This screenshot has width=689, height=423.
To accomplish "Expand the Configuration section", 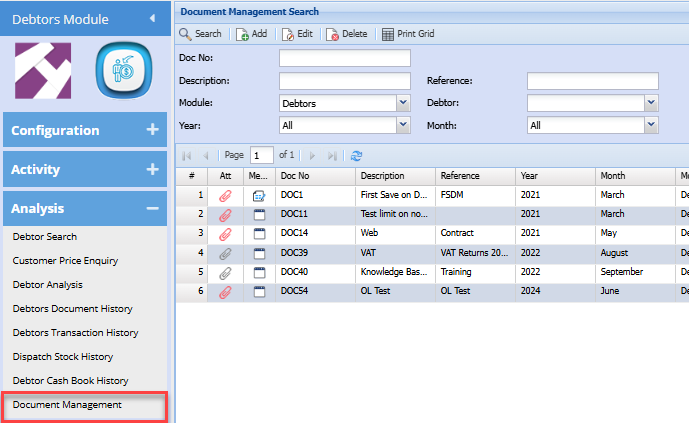I will 152,130.
